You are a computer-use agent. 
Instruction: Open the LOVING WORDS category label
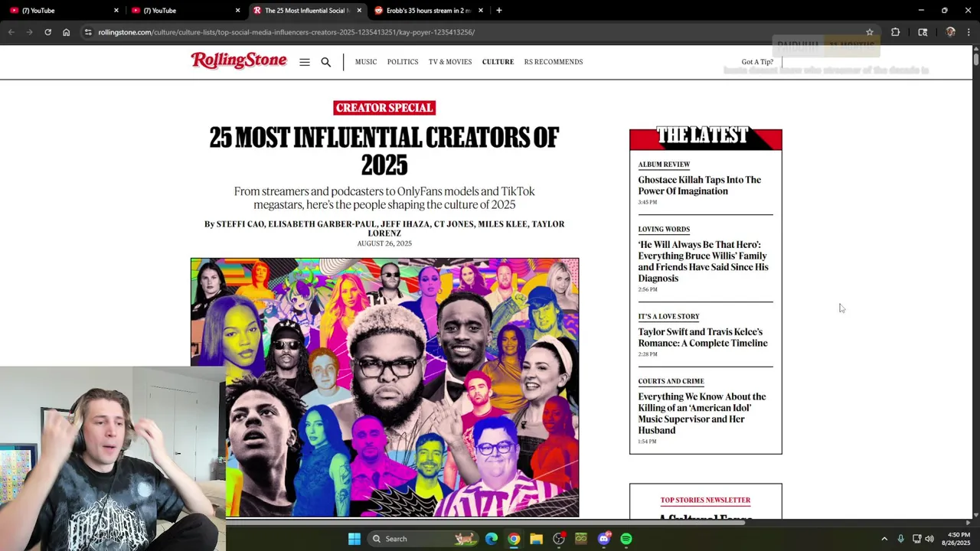click(664, 230)
